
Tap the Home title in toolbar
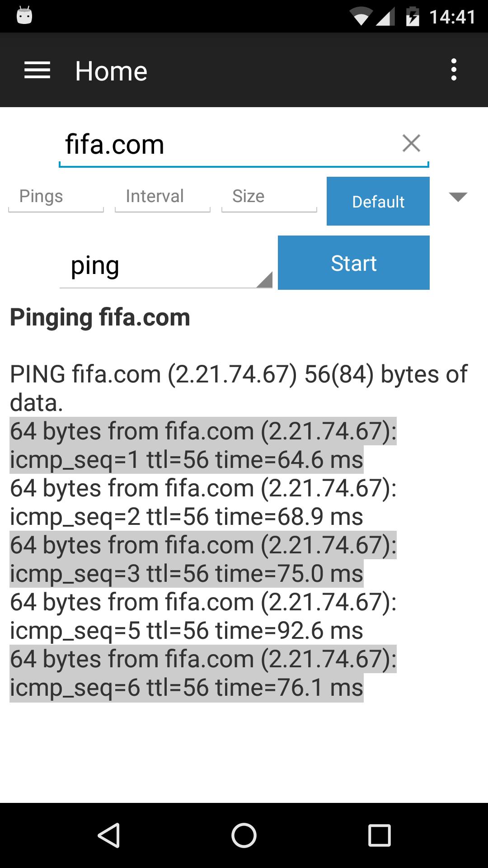[111, 71]
